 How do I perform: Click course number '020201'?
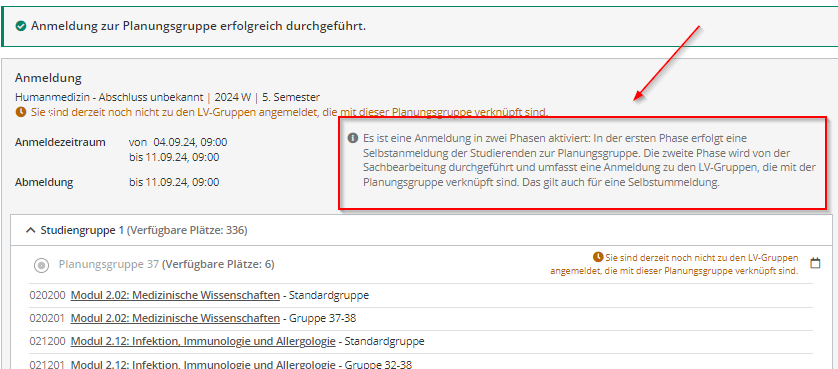coord(47,319)
